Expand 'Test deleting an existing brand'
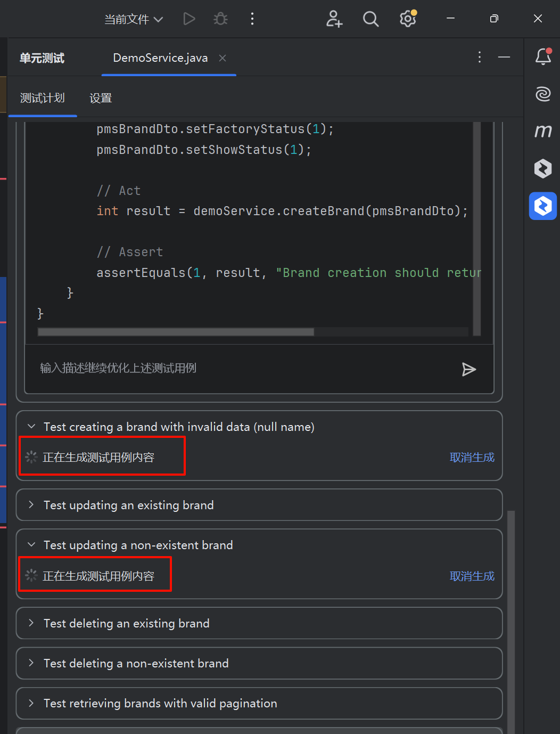The width and height of the screenshot is (560, 734). pos(31,623)
